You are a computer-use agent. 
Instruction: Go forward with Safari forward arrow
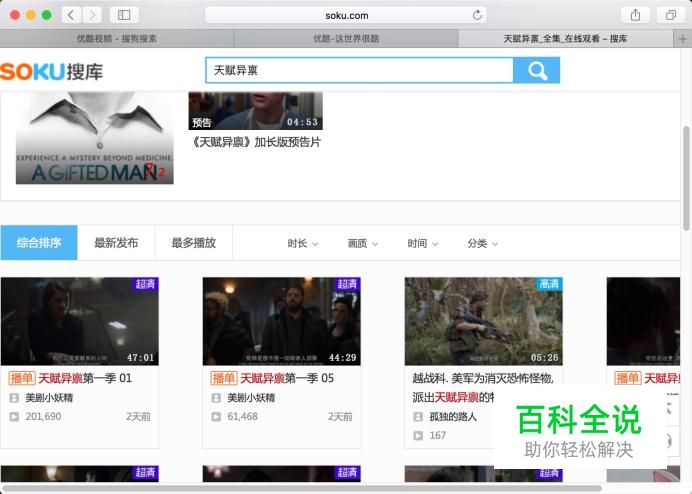pyautogui.click(x=92, y=15)
